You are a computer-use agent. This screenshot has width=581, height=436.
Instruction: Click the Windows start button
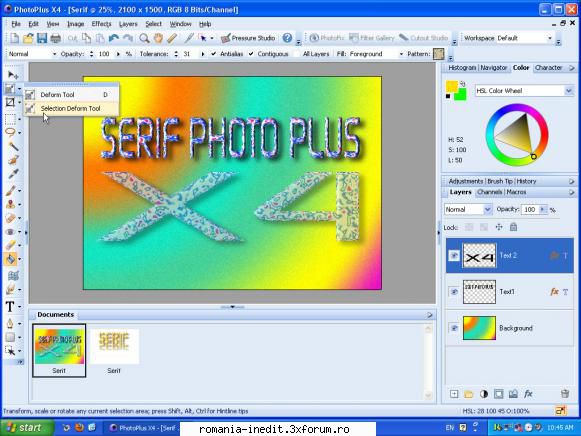pyautogui.click(x=27, y=428)
